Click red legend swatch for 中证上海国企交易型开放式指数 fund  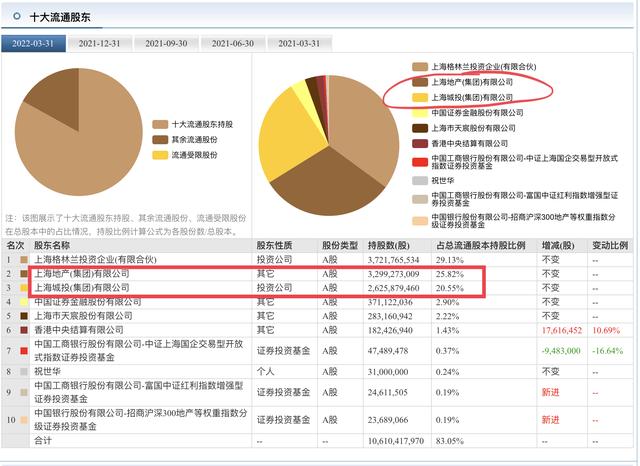(420, 162)
